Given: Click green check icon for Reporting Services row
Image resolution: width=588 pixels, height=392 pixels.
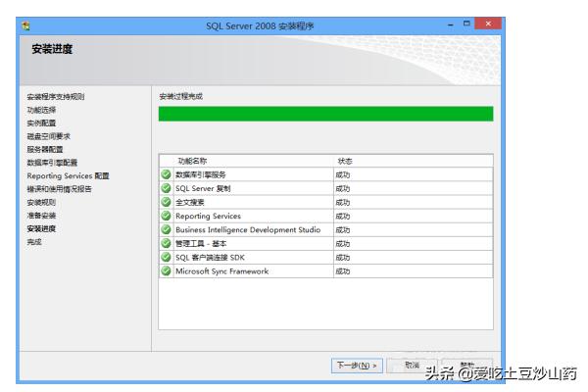Looking at the screenshot, I should (x=166, y=216).
